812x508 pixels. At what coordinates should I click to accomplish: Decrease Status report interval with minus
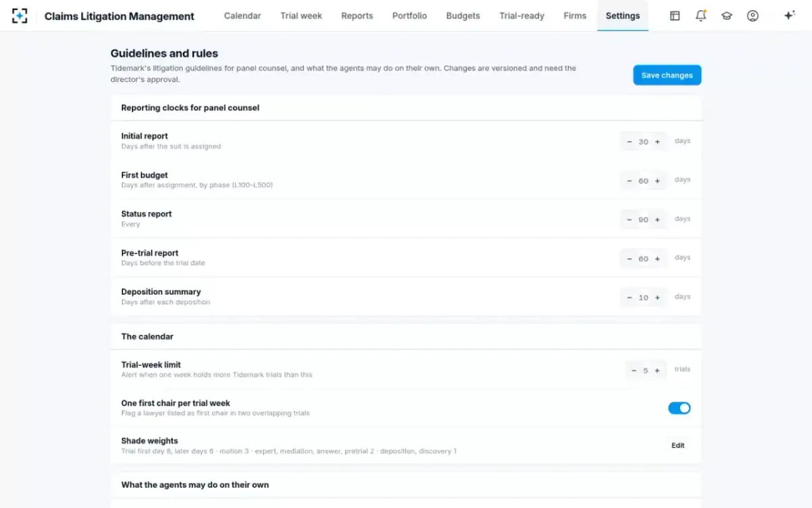tap(629, 219)
